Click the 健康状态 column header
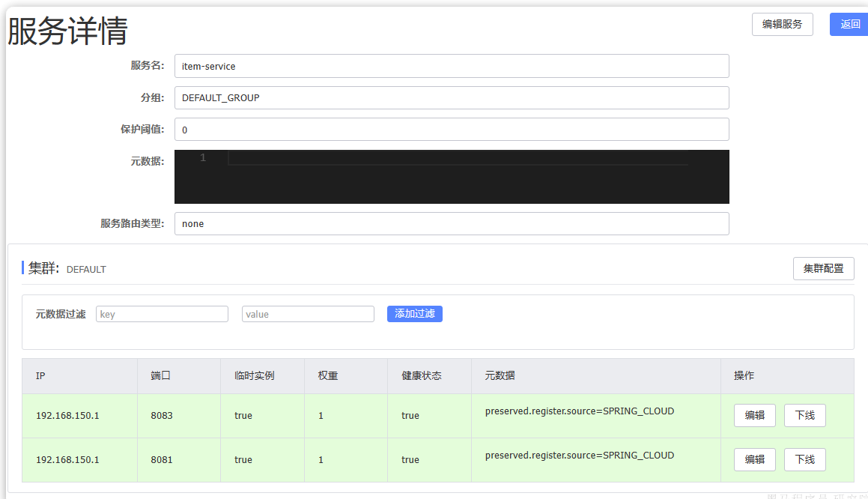The width and height of the screenshot is (868, 499). pos(421,375)
